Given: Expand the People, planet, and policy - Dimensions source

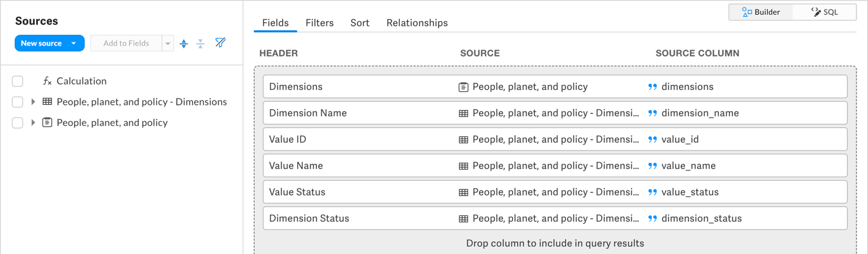Looking at the screenshot, I should click(33, 102).
